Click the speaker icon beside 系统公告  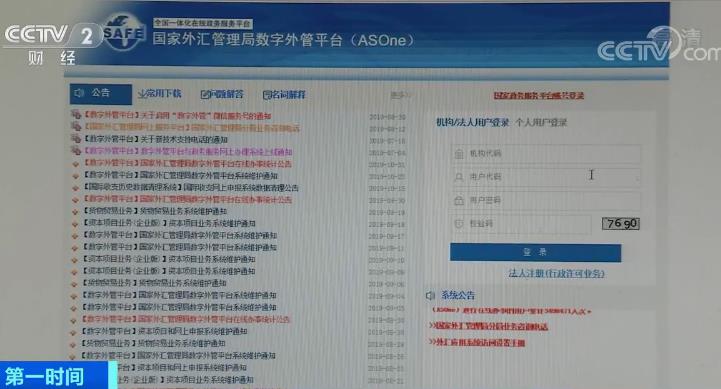click(430, 295)
